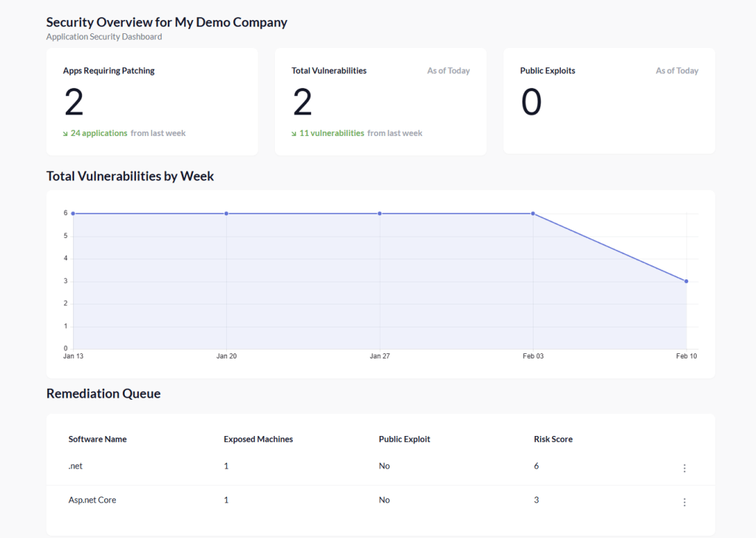The image size is (756, 538).
Task: Open the Asp.net Core row options menu
Action: 684,502
